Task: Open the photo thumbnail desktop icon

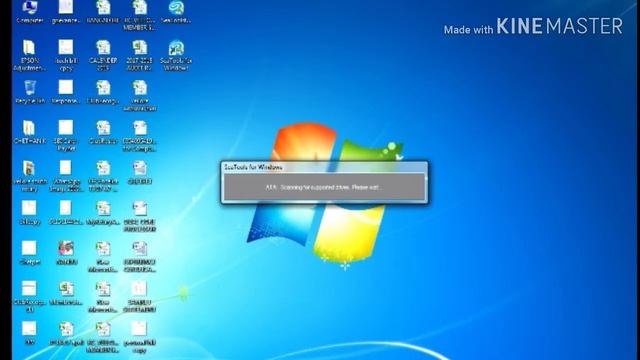Action: pos(66,253)
